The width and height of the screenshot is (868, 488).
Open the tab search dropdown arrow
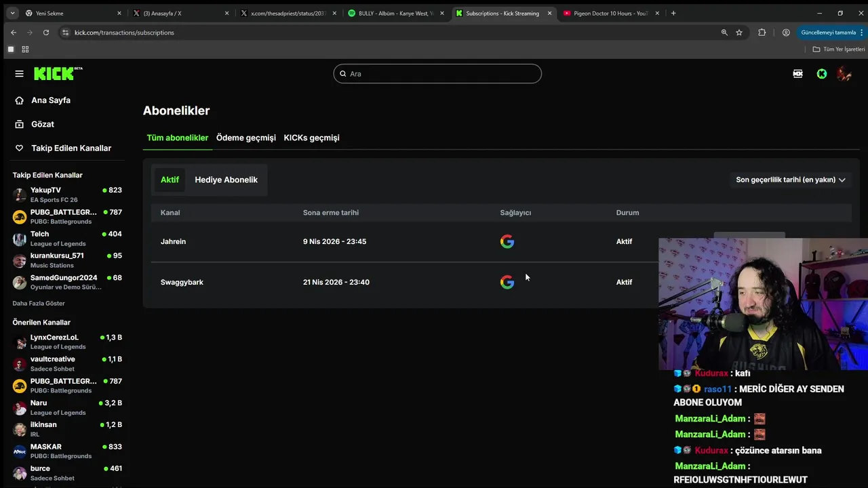coord(12,13)
